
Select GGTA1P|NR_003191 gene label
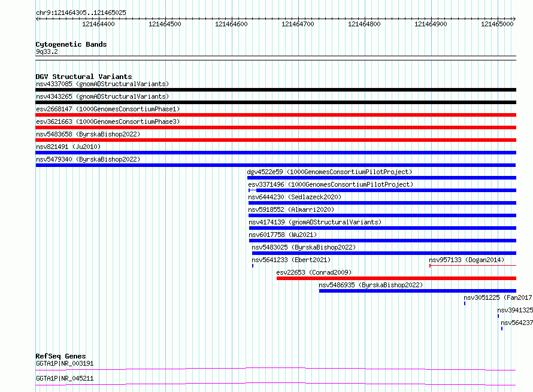(65, 363)
